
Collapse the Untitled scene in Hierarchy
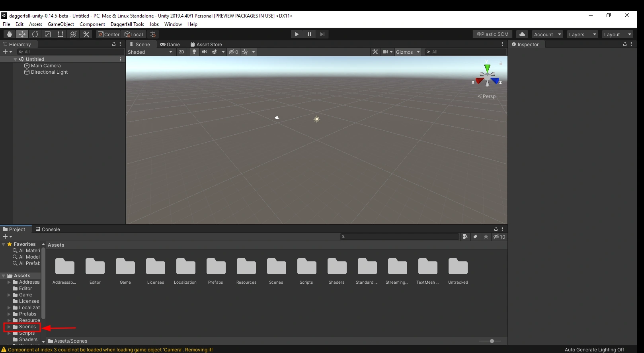tap(15, 59)
